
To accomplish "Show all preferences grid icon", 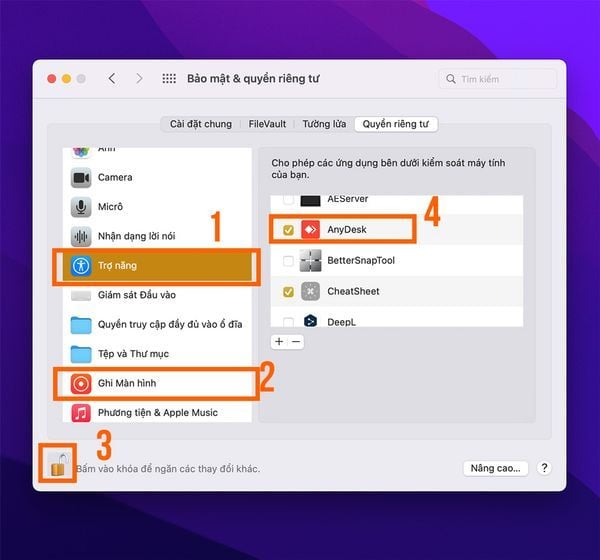I will [169, 79].
